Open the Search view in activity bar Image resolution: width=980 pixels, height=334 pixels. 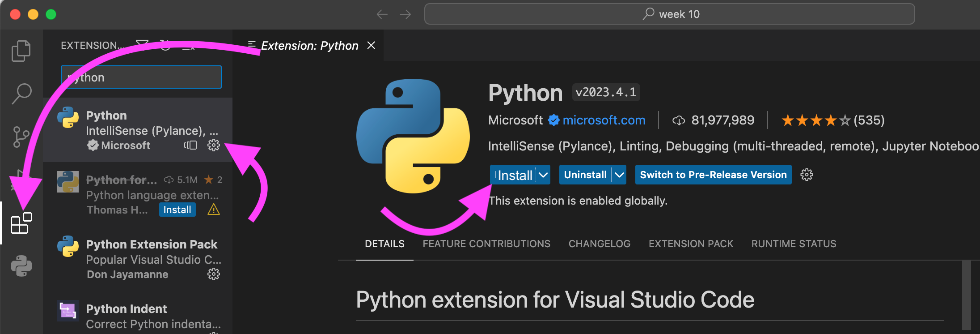[x=21, y=94]
